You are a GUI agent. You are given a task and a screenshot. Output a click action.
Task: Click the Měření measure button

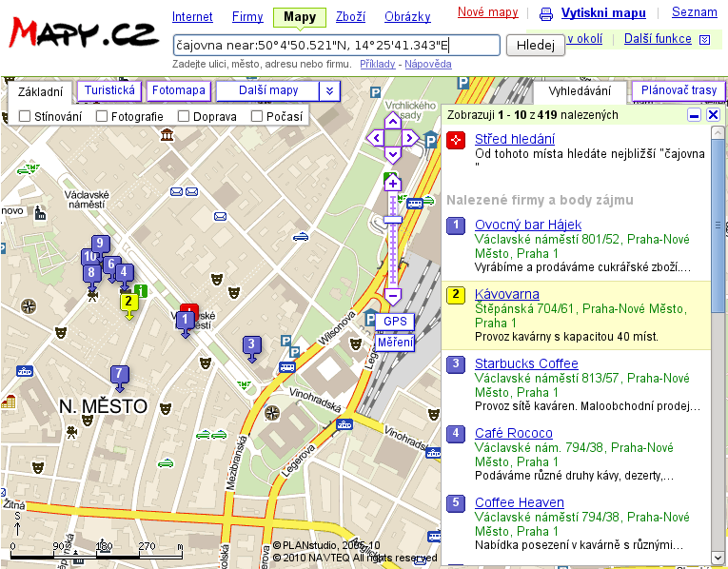pyautogui.click(x=395, y=343)
